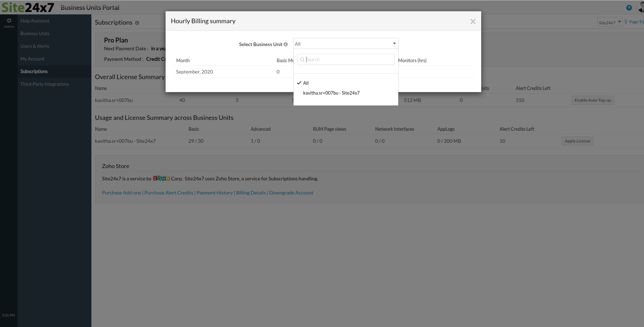Click the Select Business Unit info icon

tap(285, 44)
